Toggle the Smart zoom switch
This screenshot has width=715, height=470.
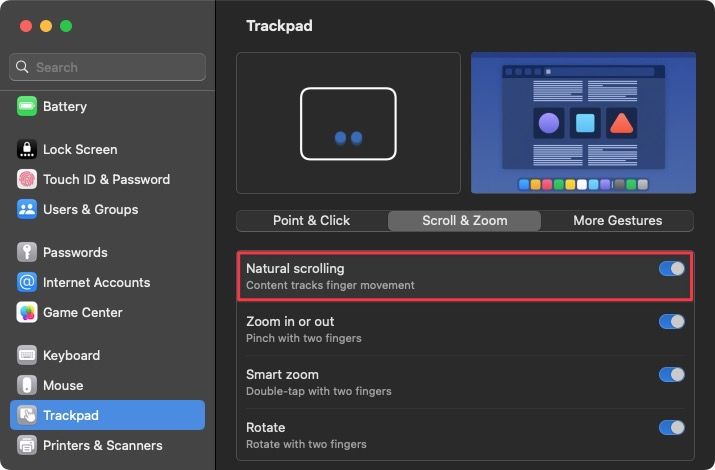tap(671, 375)
